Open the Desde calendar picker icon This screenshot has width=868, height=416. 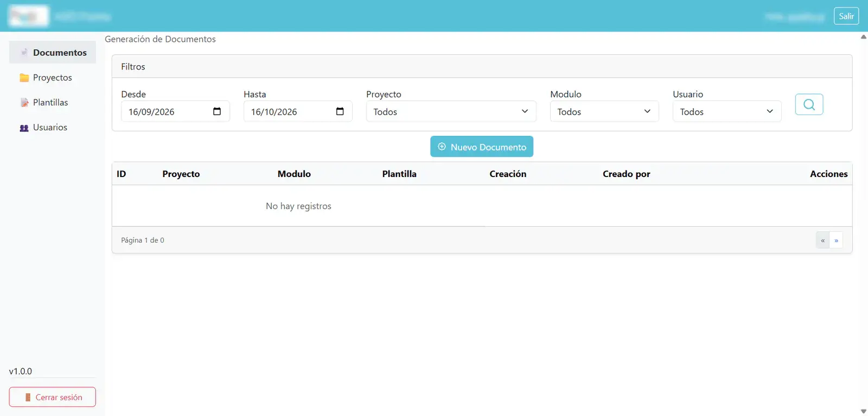pyautogui.click(x=217, y=111)
